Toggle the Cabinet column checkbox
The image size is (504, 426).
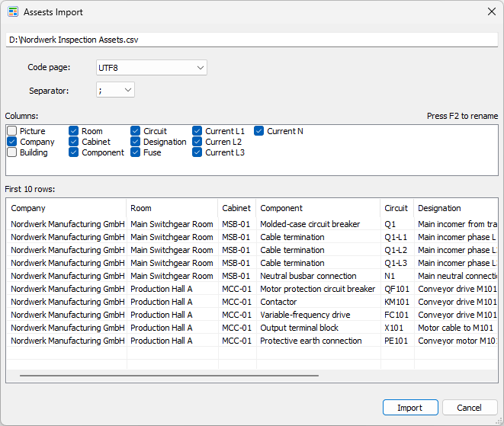[x=74, y=142]
